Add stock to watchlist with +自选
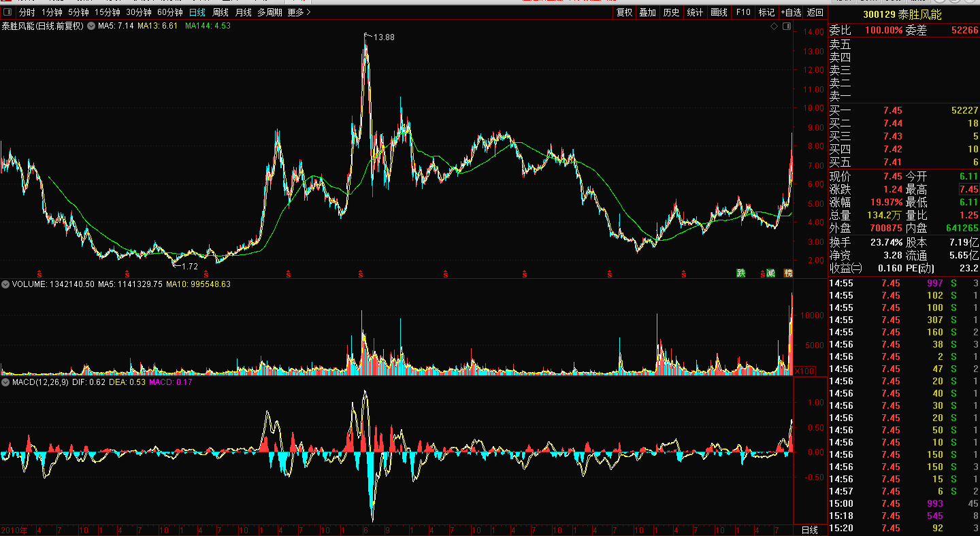Viewport: 980px width, 536px height. point(791,12)
